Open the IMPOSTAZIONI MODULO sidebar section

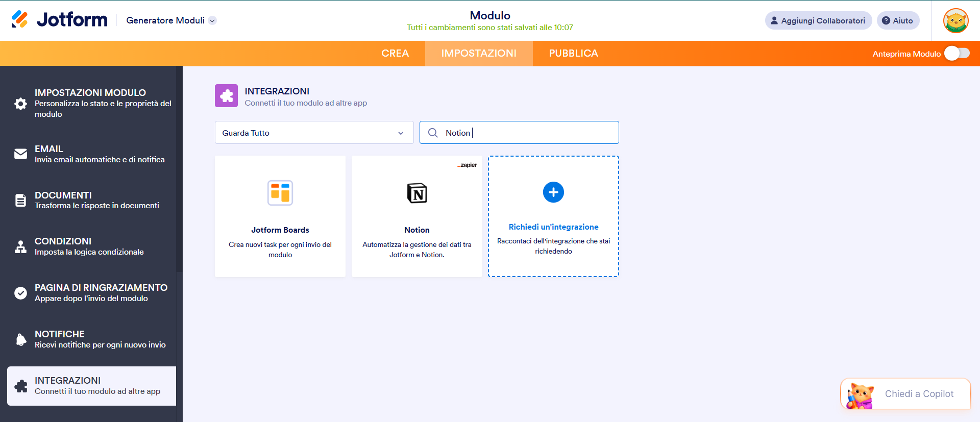pyautogui.click(x=92, y=103)
